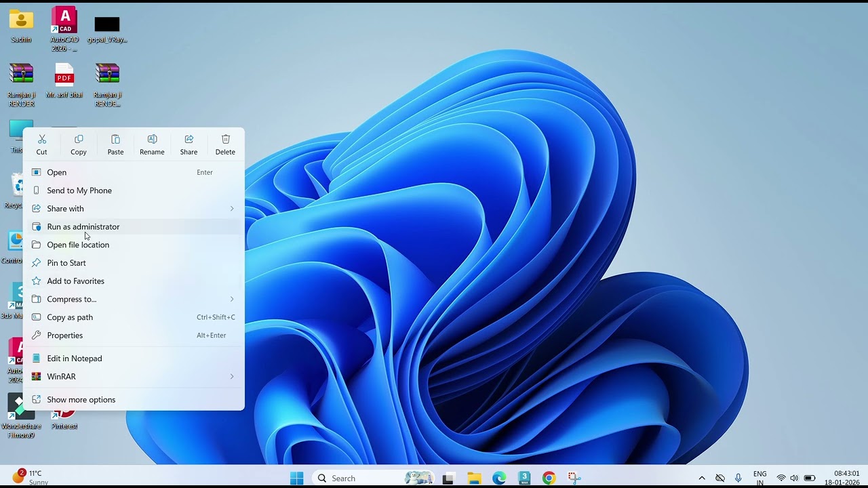Expand the Compress to submenu arrow

click(231, 299)
